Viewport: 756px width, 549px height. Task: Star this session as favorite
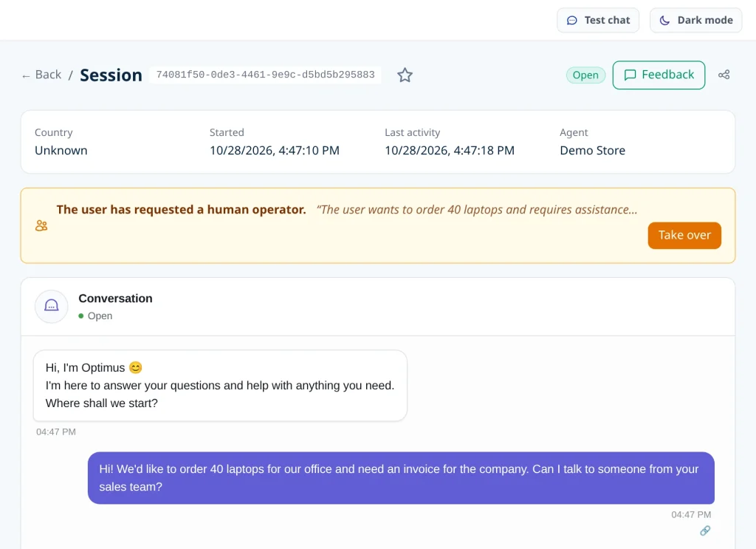pos(405,75)
